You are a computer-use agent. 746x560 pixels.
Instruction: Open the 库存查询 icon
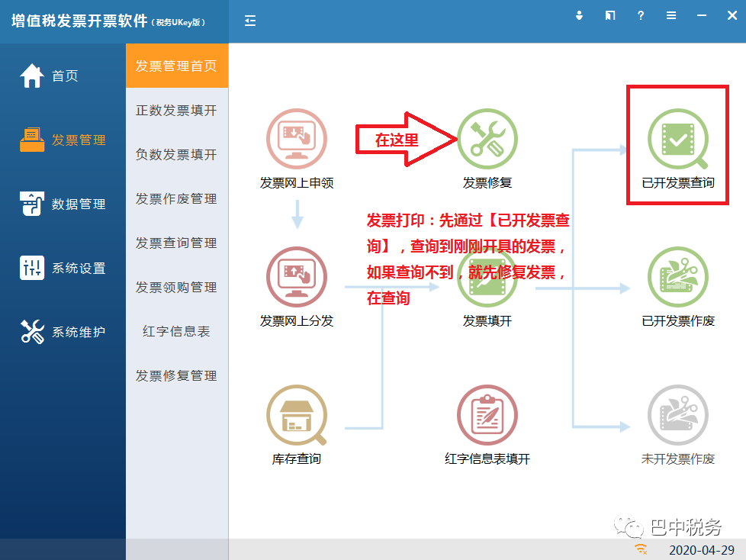click(297, 415)
